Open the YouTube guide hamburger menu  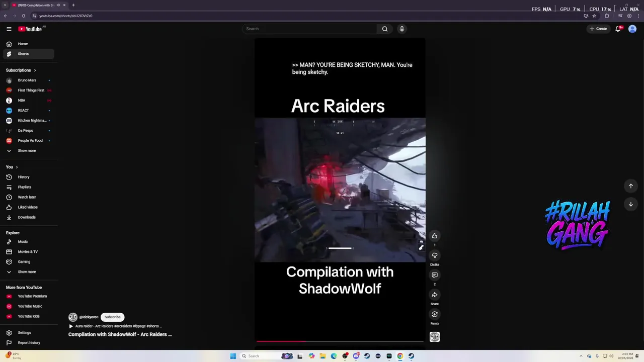[9, 29]
